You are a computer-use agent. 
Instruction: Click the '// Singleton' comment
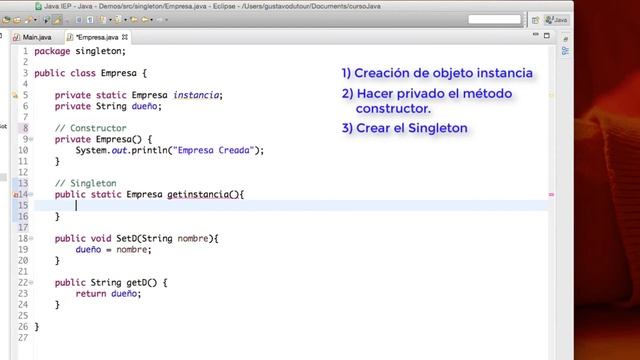85,183
